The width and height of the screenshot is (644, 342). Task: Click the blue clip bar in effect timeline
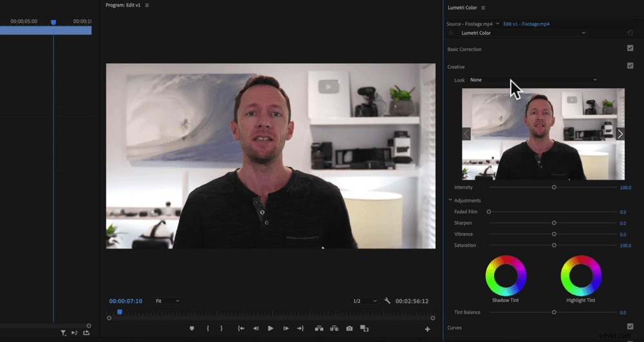point(46,30)
